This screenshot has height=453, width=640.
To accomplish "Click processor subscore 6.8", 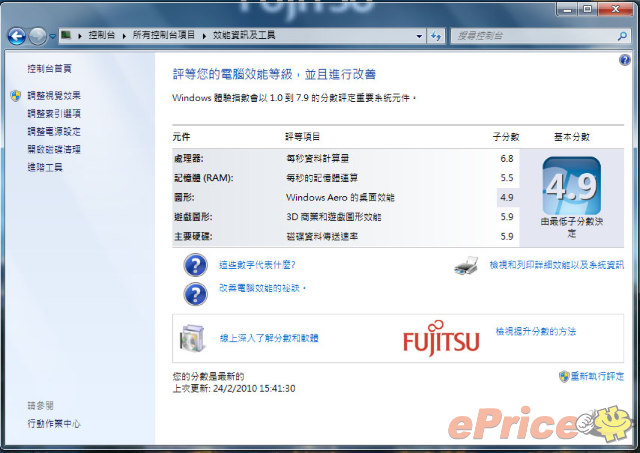I will (507, 158).
